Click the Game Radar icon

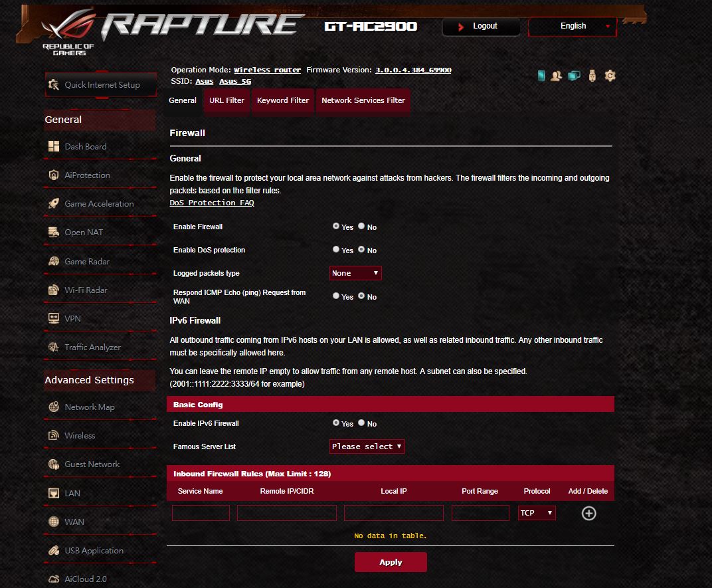pos(54,261)
